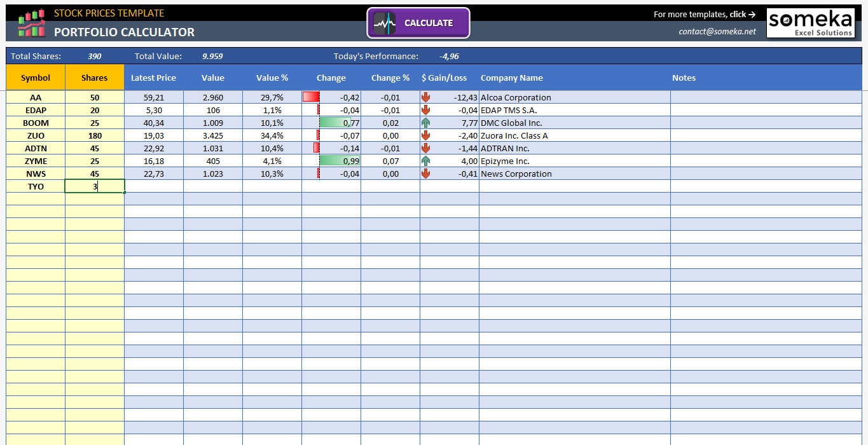This screenshot has height=445, width=868.
Task: Click the green up arrow beside DMC Global
Action: pyautogui.click(x=425, y=123)
